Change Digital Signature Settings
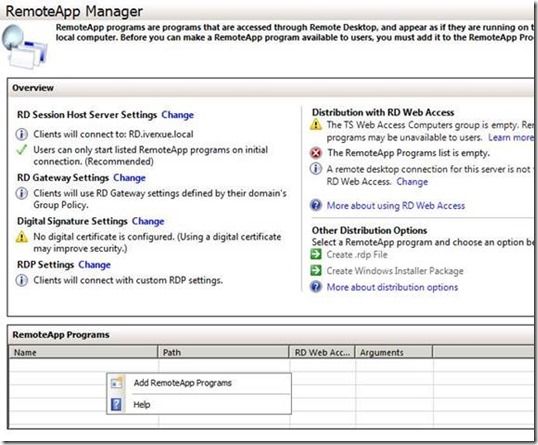Viewport: 538px width, 445px height. click(x=148, y=221)
